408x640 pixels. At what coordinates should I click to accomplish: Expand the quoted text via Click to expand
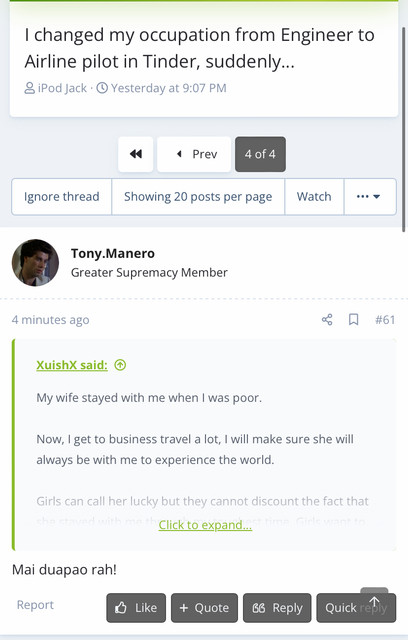(205, 525)
